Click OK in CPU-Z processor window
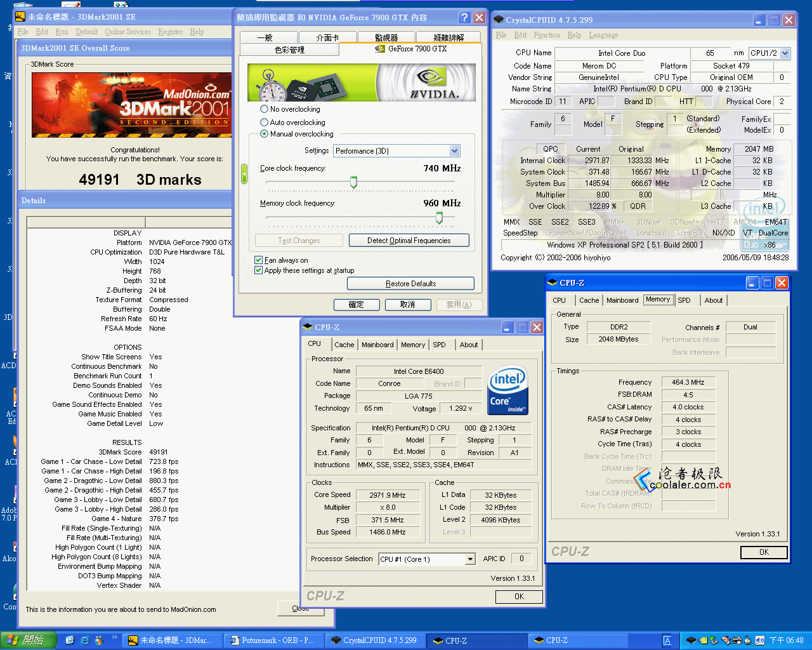The width and height of the screenshot is (812, 650). (x=519, y=597)
